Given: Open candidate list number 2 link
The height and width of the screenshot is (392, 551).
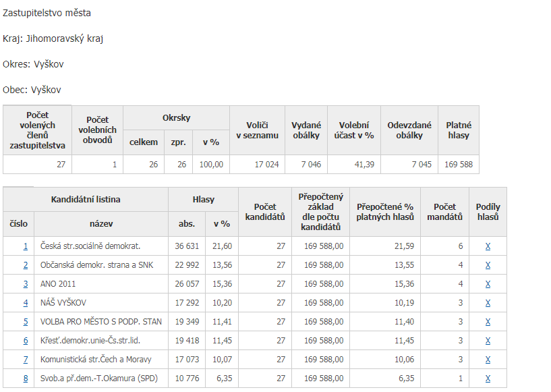Looking at the screenshot, I should [x=26, y=265].
